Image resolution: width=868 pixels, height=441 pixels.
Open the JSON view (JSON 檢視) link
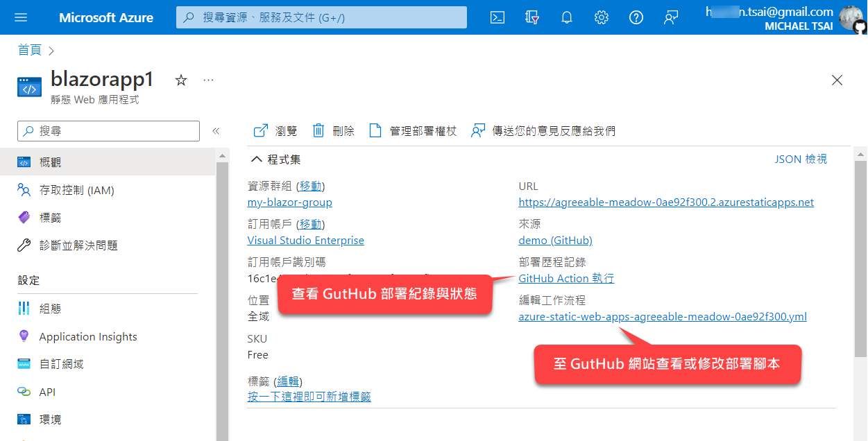tap(801, 159)
